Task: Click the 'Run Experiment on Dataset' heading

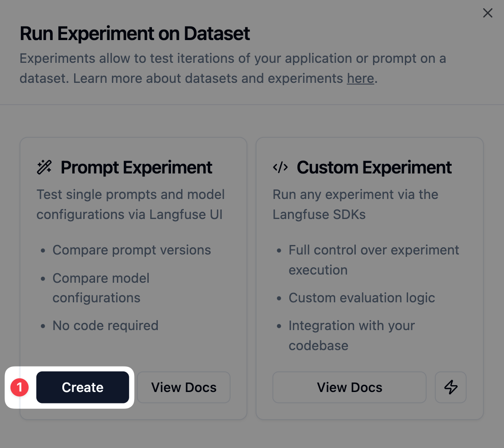Action: (x=135, y=33)
